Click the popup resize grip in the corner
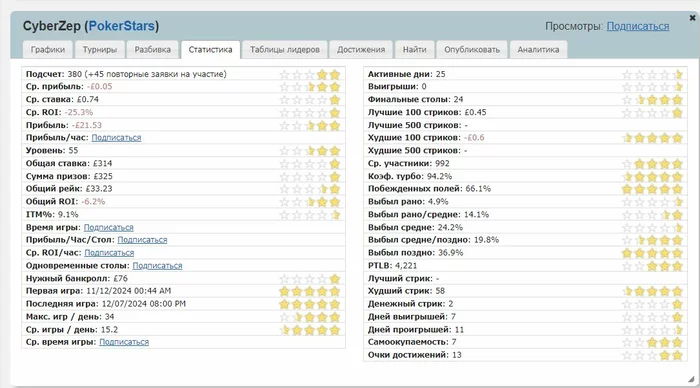Screen dimensions: 700x388 point(691,379)
